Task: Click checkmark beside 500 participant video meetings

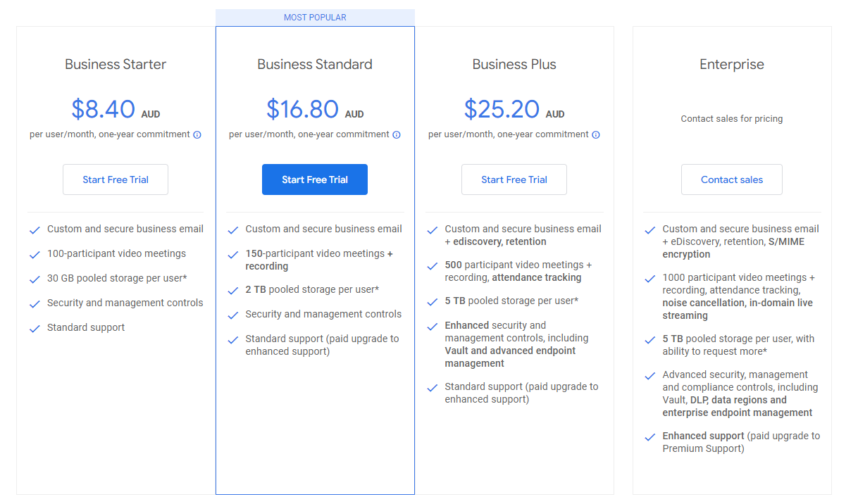Action: tap(433, 266)
